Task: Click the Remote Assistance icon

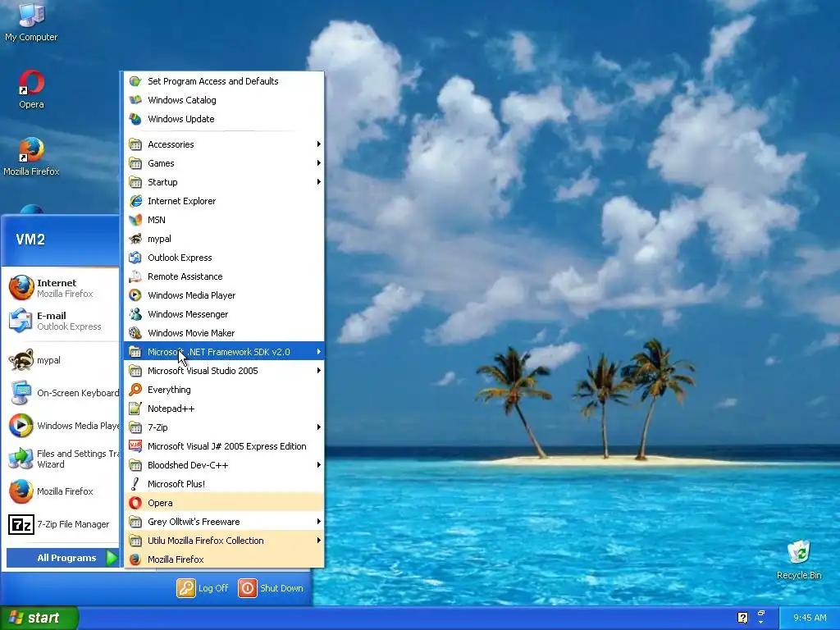Action: tap(135, 276)
